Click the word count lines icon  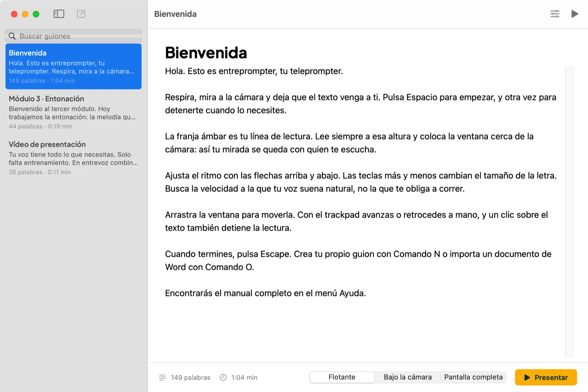[x=162, y=377]
